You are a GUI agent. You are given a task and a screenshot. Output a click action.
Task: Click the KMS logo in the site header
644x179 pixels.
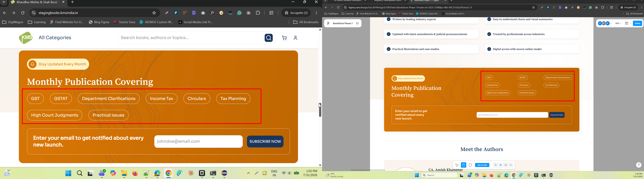pyautogui.click(x=25, y=38)
